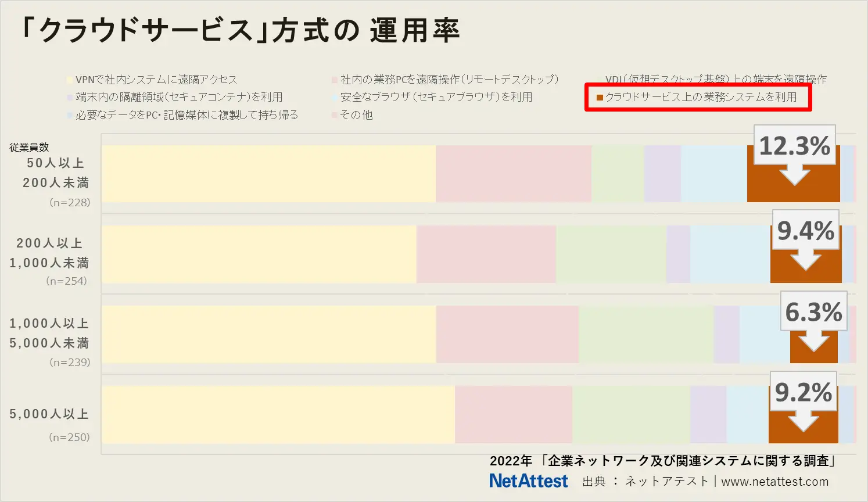The image size is (868, 502).
Task: Click the green VDI segment in the n=250 row
Action: tap(632, 415)
